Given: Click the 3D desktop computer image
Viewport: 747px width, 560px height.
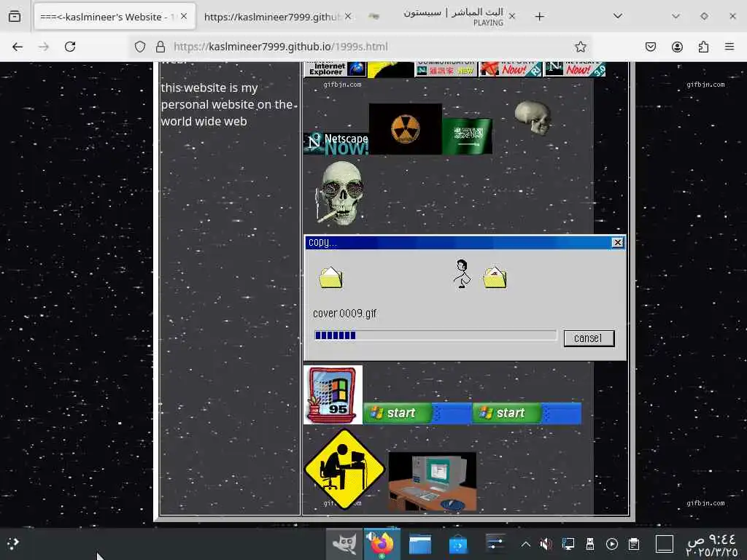Looking at the screenshot, I should coord(432,481).
